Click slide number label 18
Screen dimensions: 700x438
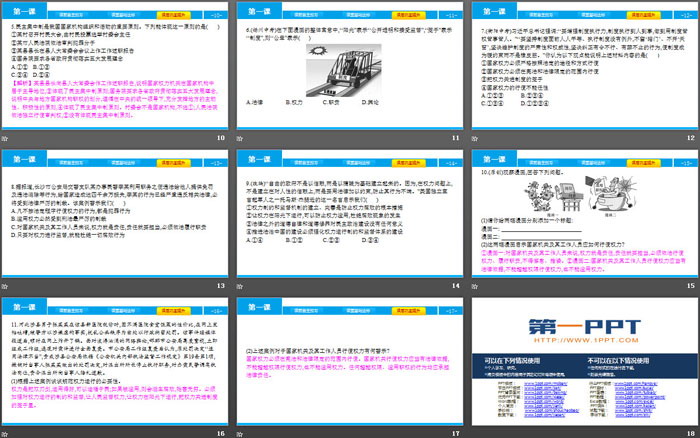click(691, 434)
